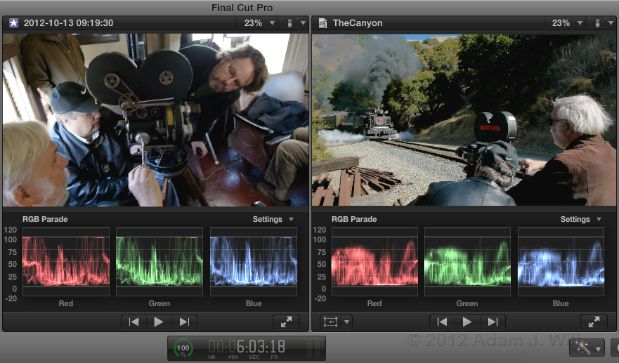Open Settings for the left RGB Parade scope
This screenshot has height=363, width=619.
[273, 219]
